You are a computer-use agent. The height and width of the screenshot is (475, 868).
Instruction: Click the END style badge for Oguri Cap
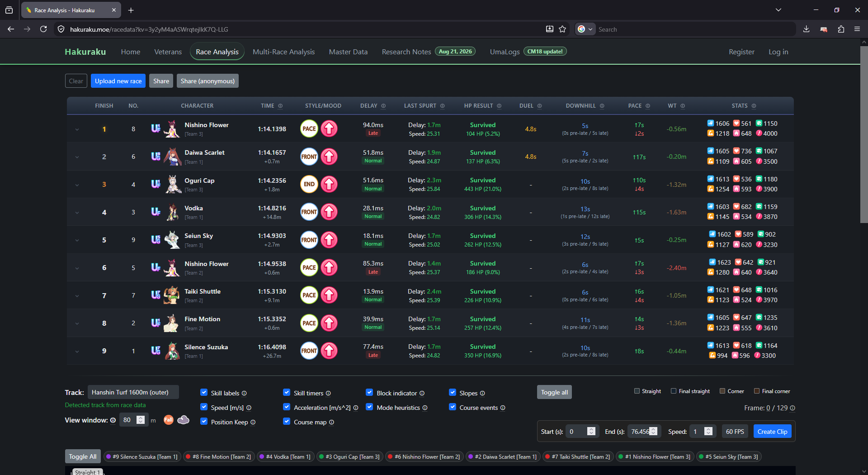(309, 184)
